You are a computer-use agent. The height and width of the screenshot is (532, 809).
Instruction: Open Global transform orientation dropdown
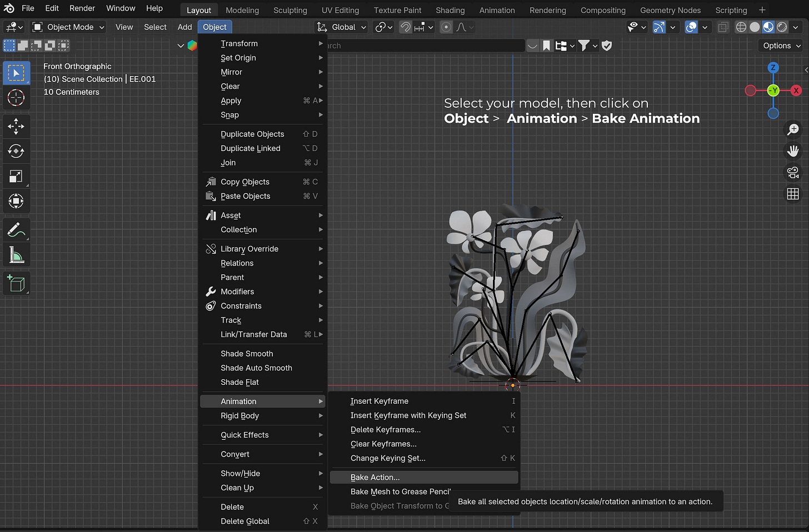342,27
